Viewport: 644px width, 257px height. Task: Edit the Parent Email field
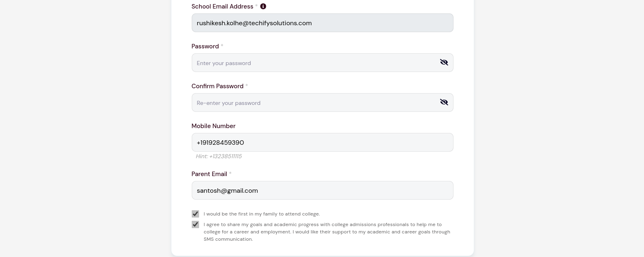322,190
